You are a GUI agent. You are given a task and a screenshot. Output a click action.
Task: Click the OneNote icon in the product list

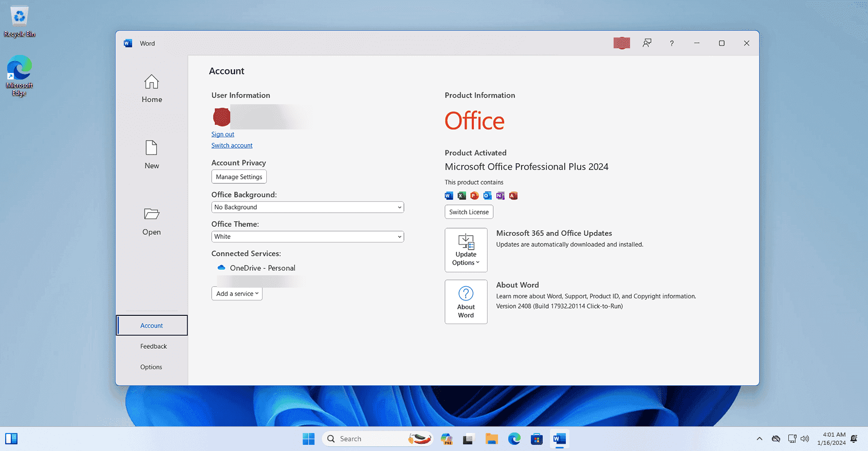500,196
